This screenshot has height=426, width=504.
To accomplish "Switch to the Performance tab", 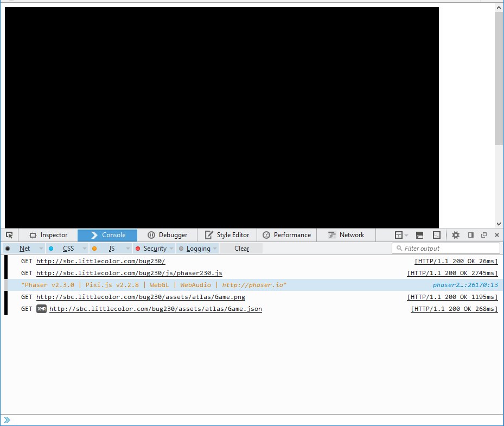I will (x=286, y=235).
